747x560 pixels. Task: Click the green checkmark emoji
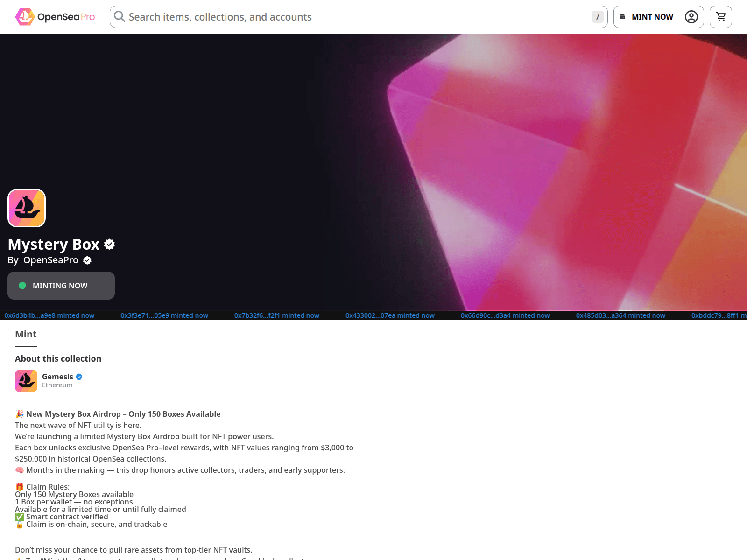coord(20,517)
